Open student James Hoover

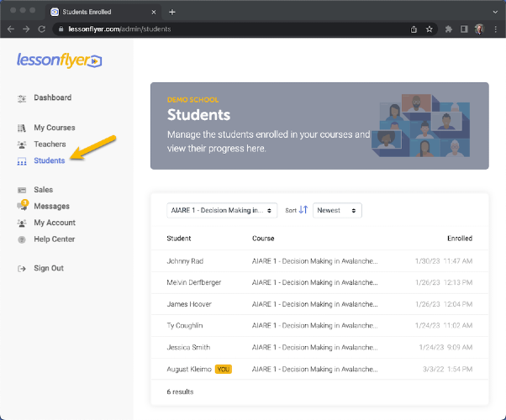pos(189,304)
